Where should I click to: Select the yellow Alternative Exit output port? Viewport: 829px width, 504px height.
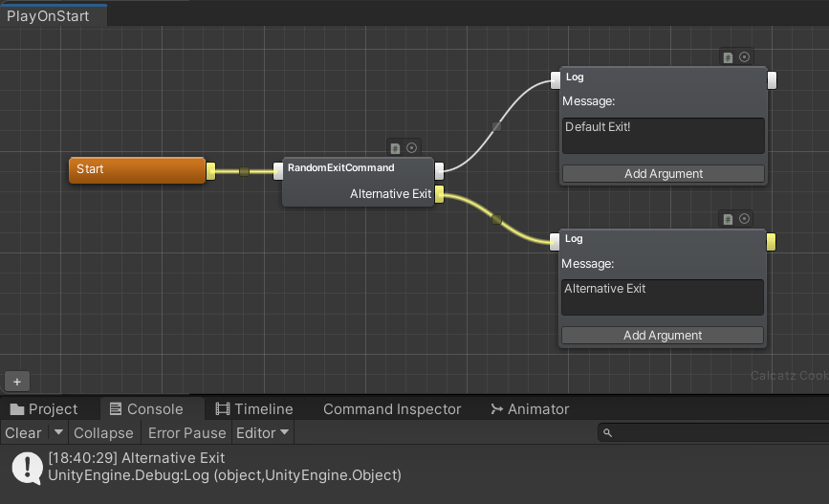pos(439,195)
